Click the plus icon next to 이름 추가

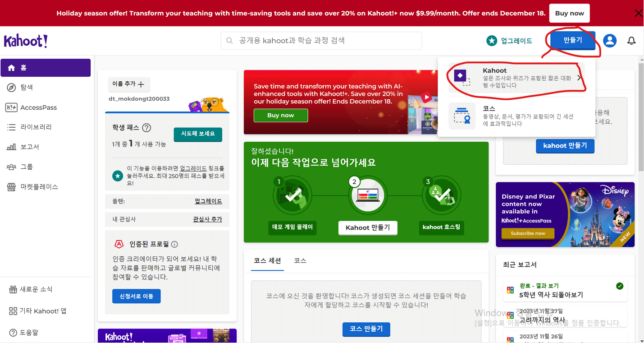tap(141, 84)
